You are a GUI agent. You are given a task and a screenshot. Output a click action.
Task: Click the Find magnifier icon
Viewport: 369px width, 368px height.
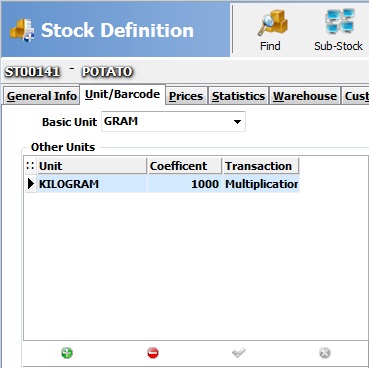point(272,23)
